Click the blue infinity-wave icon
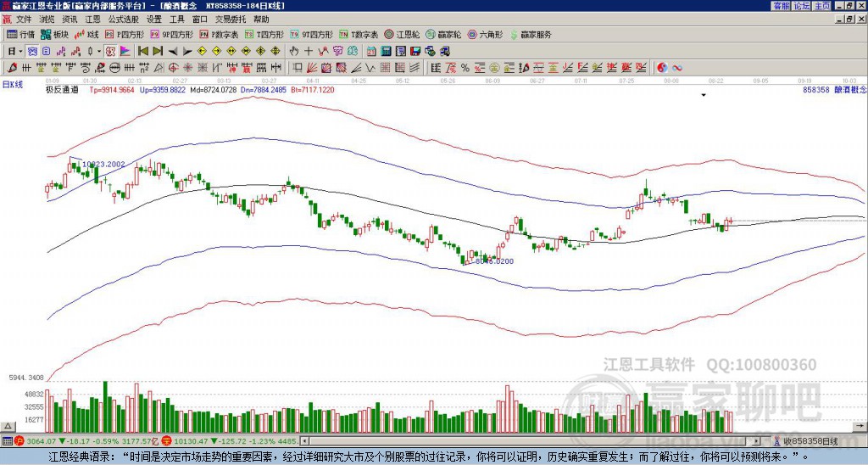The width and height of the screenshot is (868, 465). 677,68
